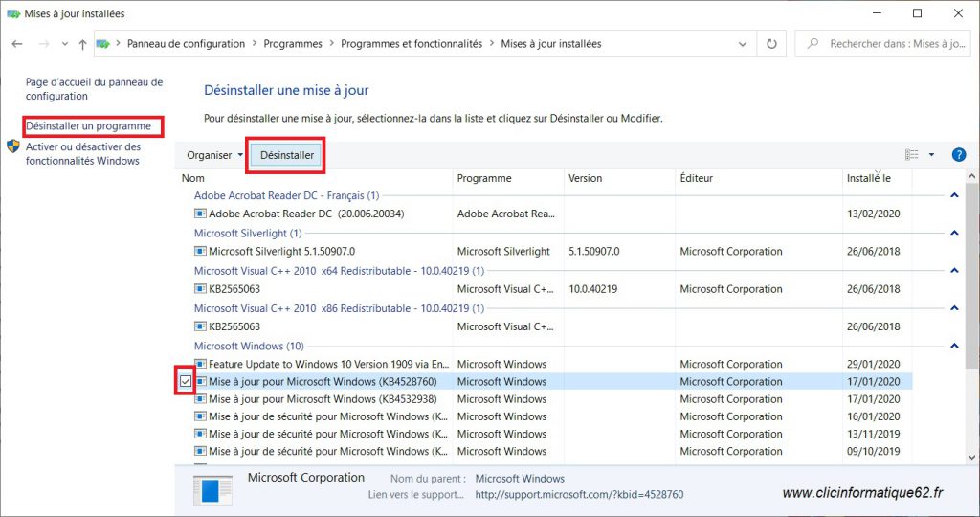Open Page d'accueil du panneau de configuration
Viewport: 980px width, 517px height.
click(94, 89)
